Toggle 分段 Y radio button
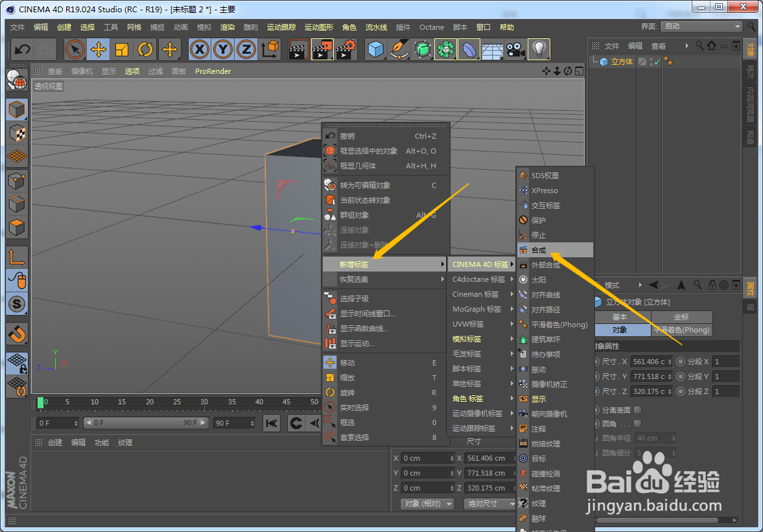 click(x=681, y=376)
